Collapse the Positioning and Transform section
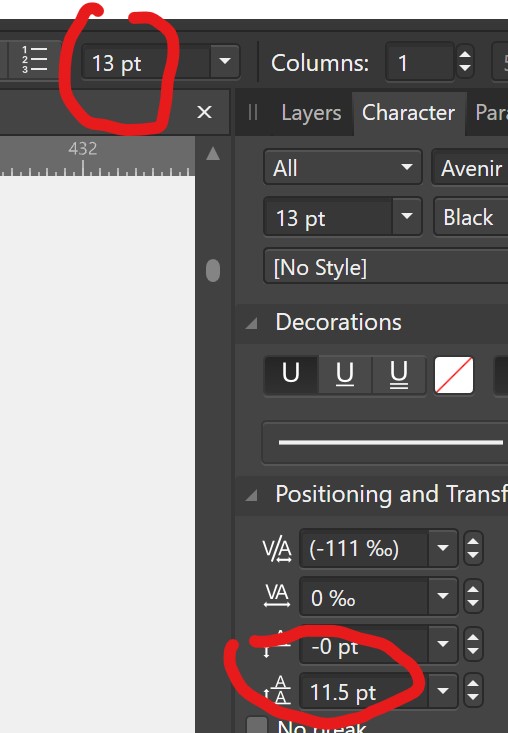Viewport: 508px width, 733px height. click(x=252, y=495)
